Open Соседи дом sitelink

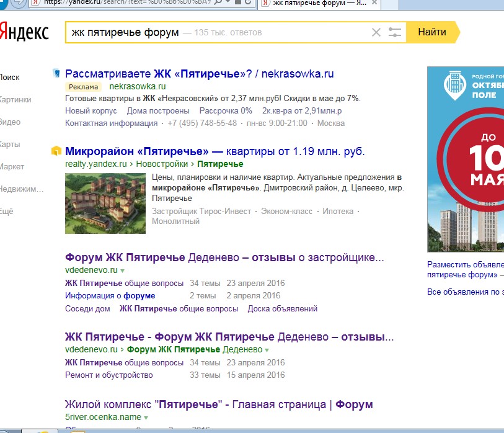pyautogui.click(x=87, y=309)
